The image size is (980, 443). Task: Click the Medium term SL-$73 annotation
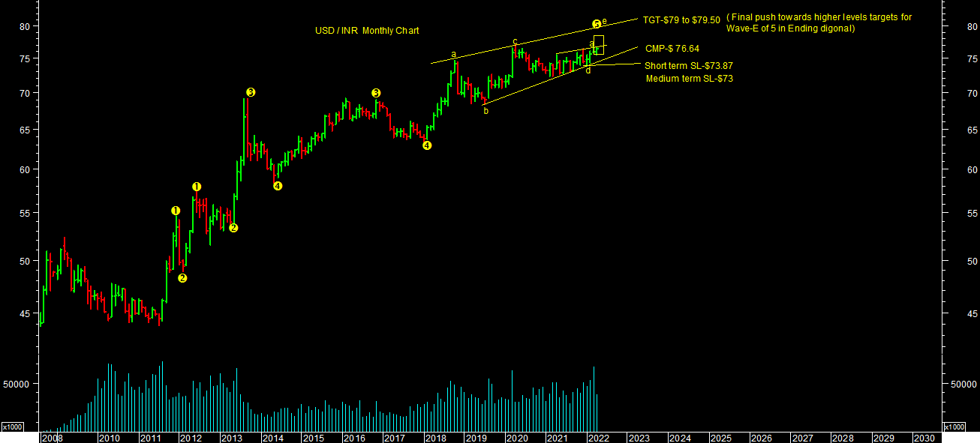[x=689, y=79]
